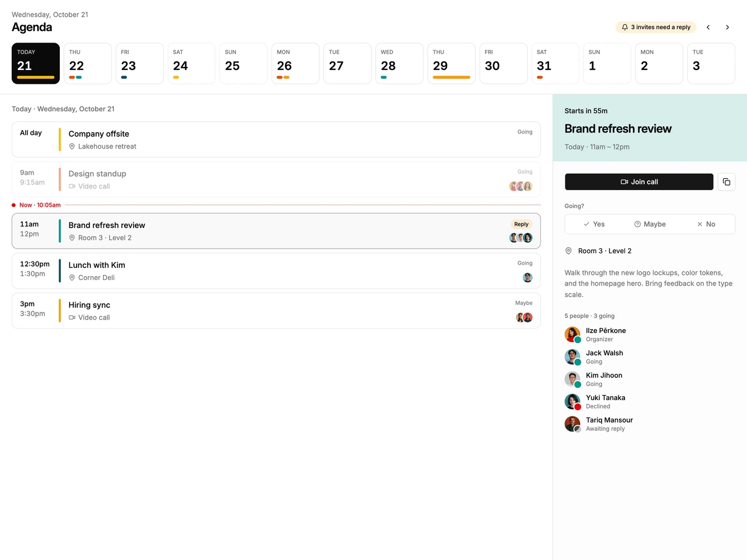Click the Join call button

(x=639, y=182)
